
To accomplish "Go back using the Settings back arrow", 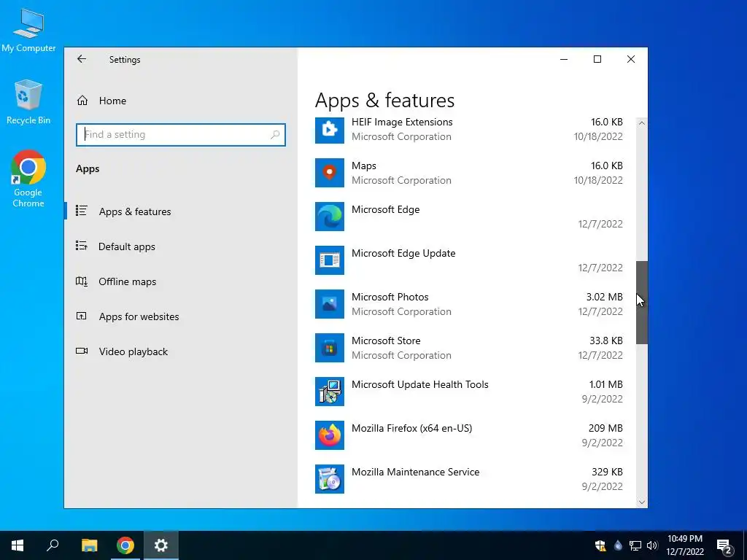I will coord(82,59).
